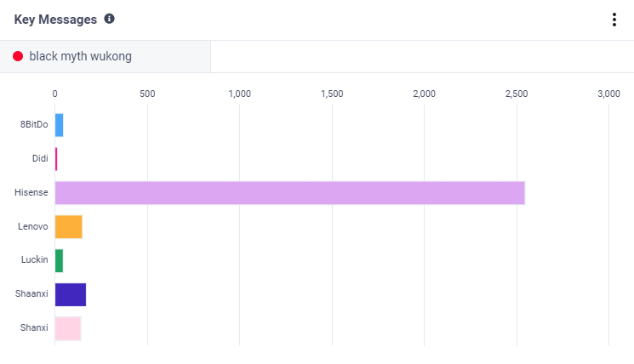Screen dimensions: 634x364
Task: Click the Hisense axis label
Action: click(31, 193)
